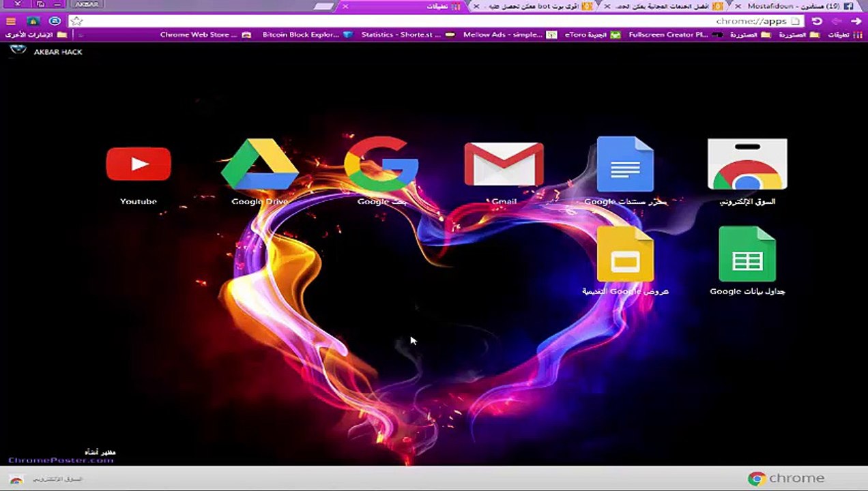Click the AKBAR HACK label
Screen dimensions: 868x491
58,52
